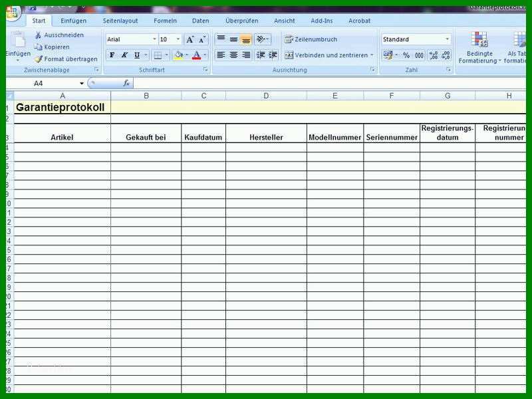Screen dimensions: 532x399
Task: Apply the cell borders button
Action: (x=158, y=55)
